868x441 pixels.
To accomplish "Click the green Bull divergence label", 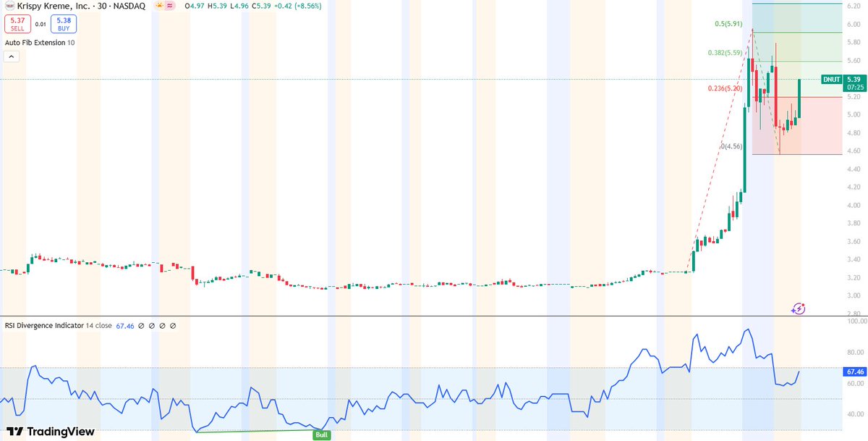I will click(x=321, y=435).
